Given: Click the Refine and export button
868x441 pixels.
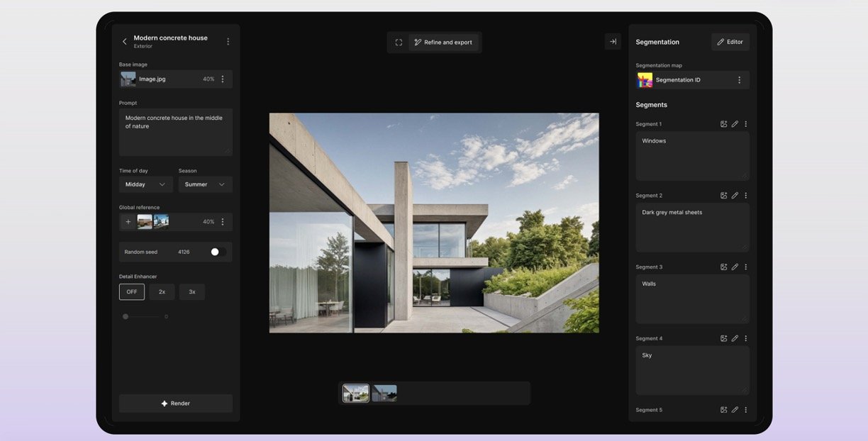Looking at the screenshot, I should pyautogui.click(x=443, y=43).
